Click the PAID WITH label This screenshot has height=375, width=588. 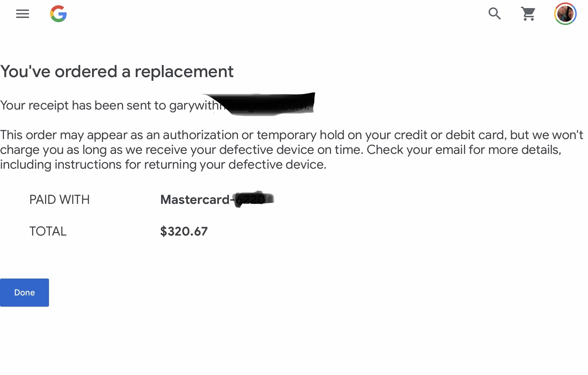(x=60, y=200)
